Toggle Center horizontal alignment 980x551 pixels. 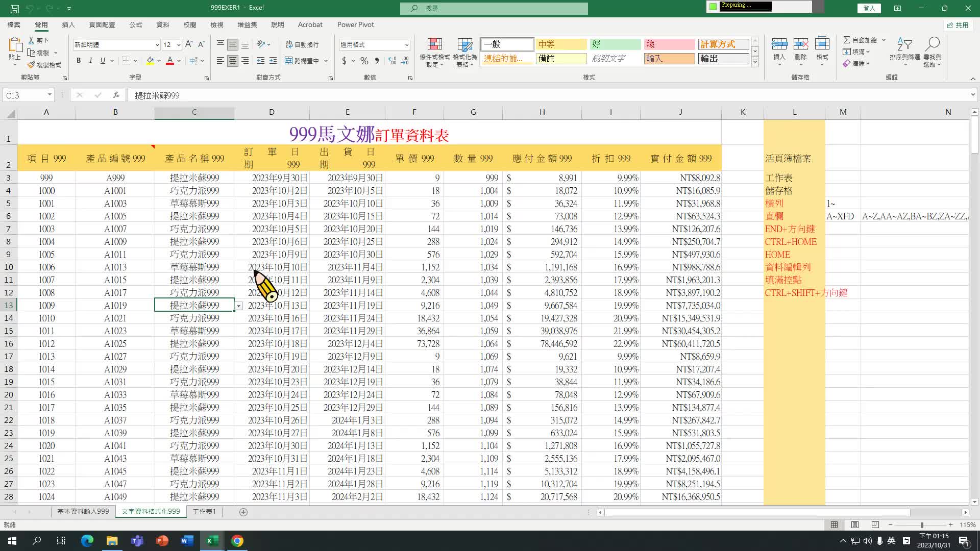(x=233, y=61)
